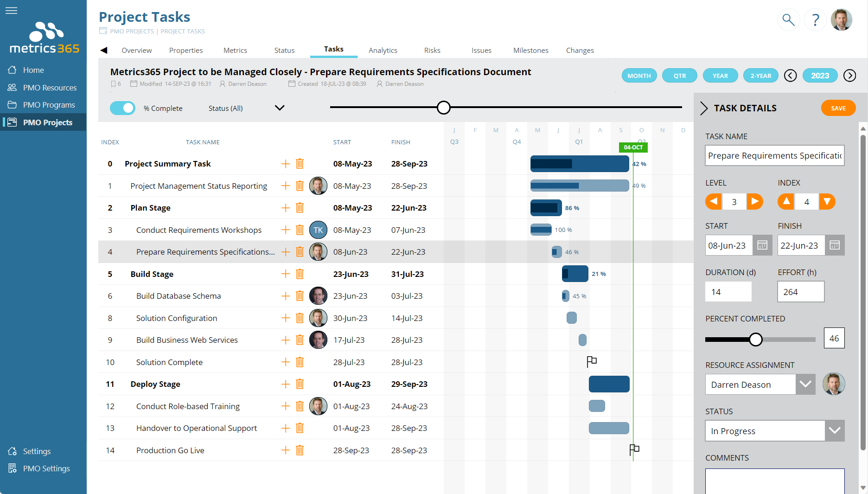Screen dimensions: 868x494
Task: Go to next year arrow
Action: pos(849,76)
